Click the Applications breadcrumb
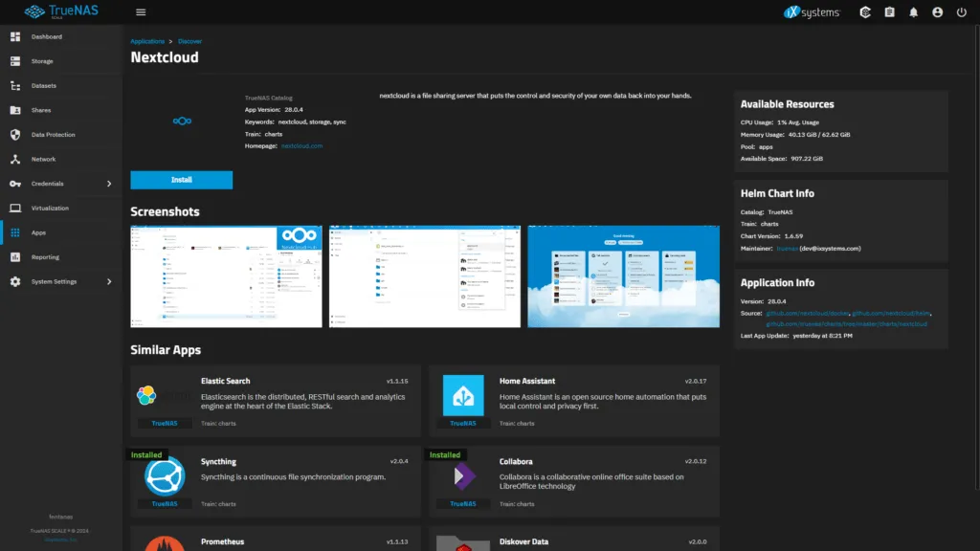The height and width of the screenshot is (551, 980). tap(147, 41)
